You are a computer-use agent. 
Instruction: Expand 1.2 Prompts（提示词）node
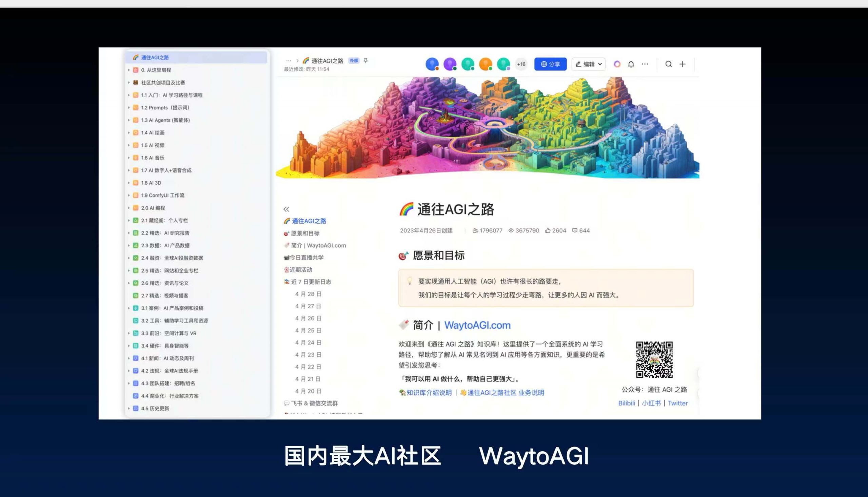pos(129,107)
